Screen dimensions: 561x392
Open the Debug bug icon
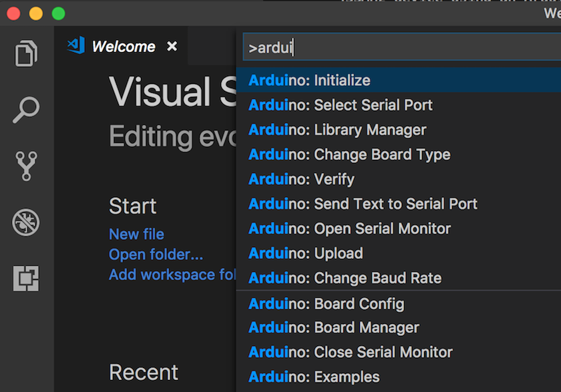(26, 222)
